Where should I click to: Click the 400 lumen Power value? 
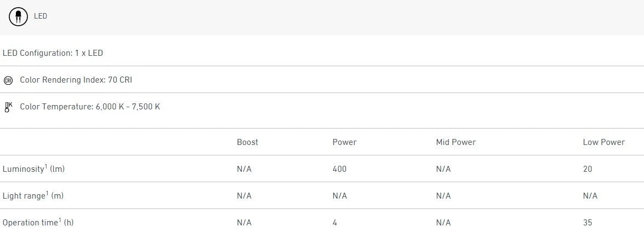point(339,169)
